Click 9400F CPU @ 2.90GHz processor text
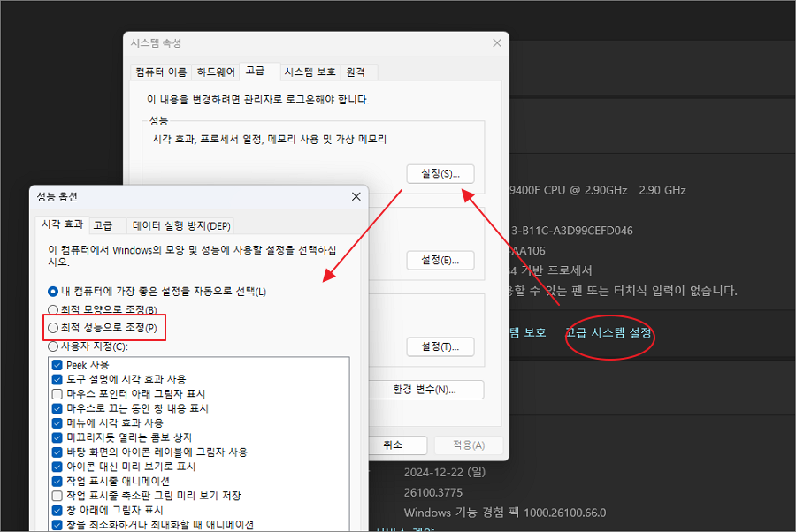 [x=569, y=190]
